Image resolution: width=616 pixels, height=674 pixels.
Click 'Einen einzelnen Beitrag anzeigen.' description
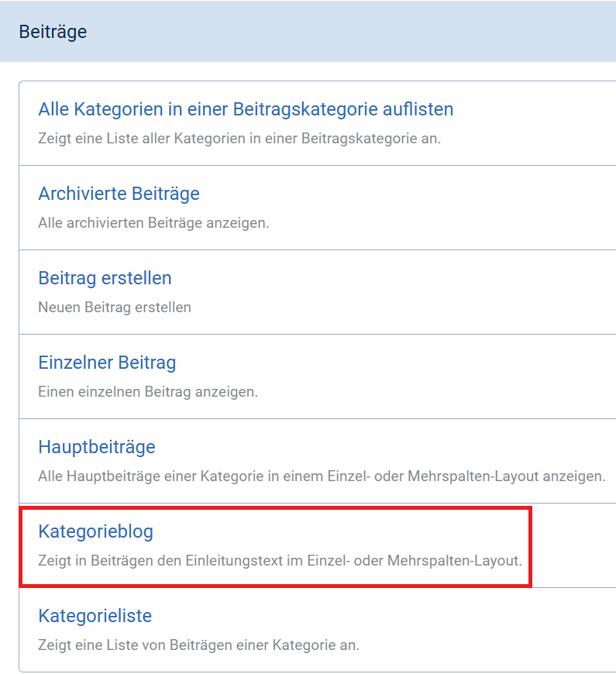click(148, 392)
